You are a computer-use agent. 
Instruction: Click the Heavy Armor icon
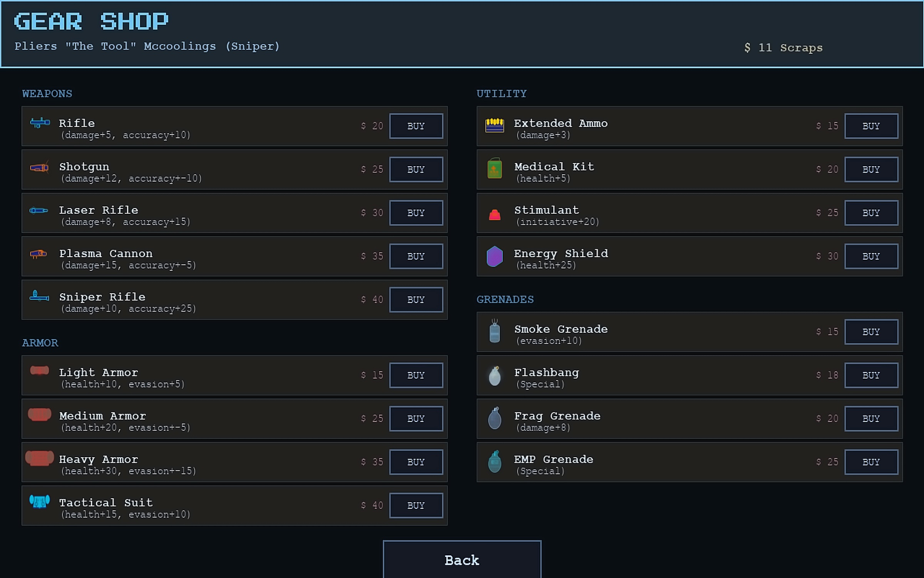[x=39, y=459]
